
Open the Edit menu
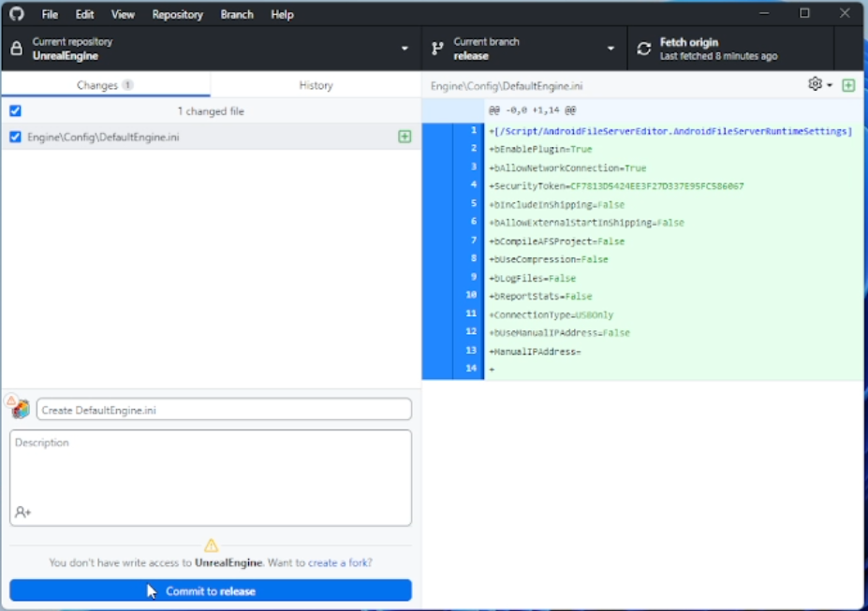(x=84, y=14)
